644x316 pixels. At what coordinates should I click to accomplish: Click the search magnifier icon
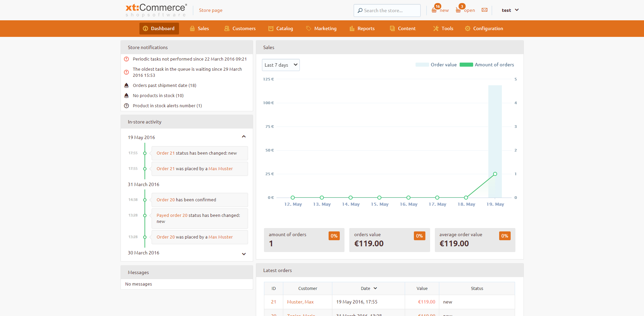tap(360, 10)
